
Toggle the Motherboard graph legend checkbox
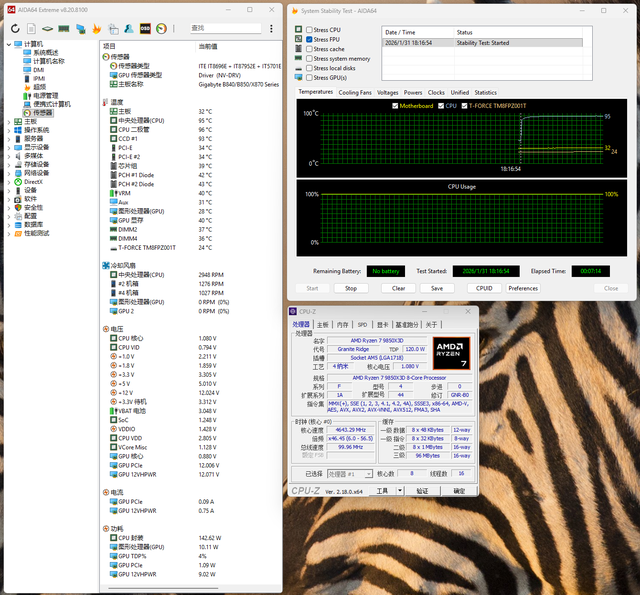[395, 105]
